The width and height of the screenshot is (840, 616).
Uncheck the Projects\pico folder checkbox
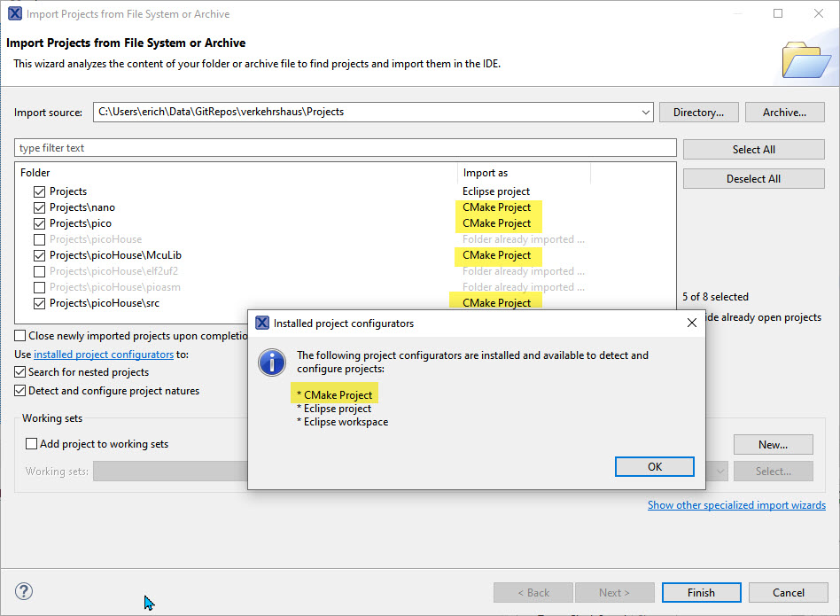click(x=39, y=223)
